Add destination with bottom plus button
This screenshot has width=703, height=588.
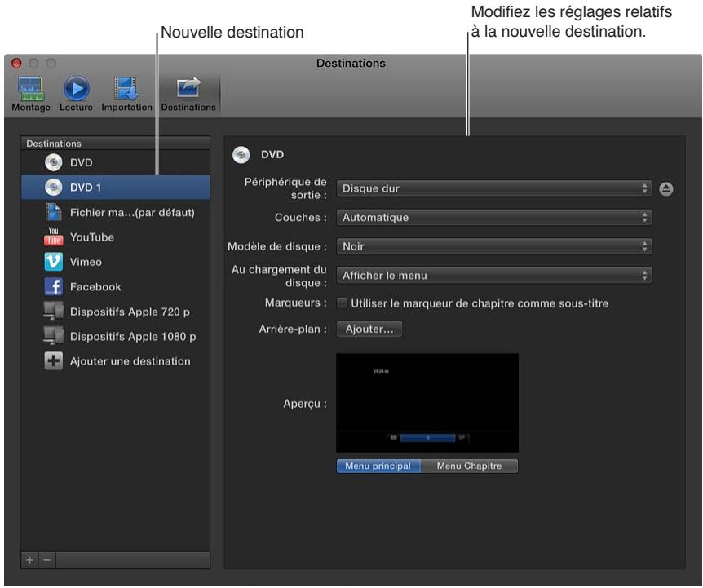click(29, 560)
